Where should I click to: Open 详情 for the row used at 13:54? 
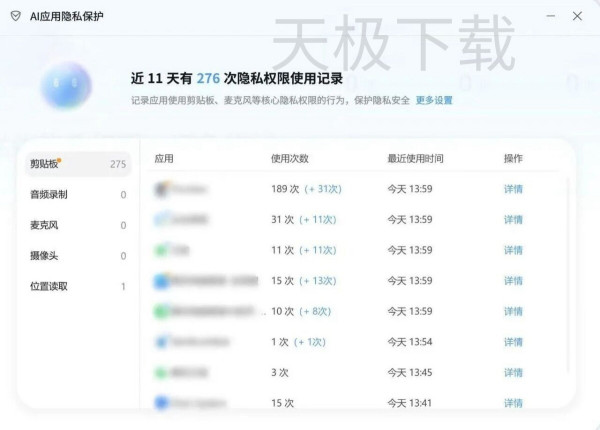[x=513, y=342]
